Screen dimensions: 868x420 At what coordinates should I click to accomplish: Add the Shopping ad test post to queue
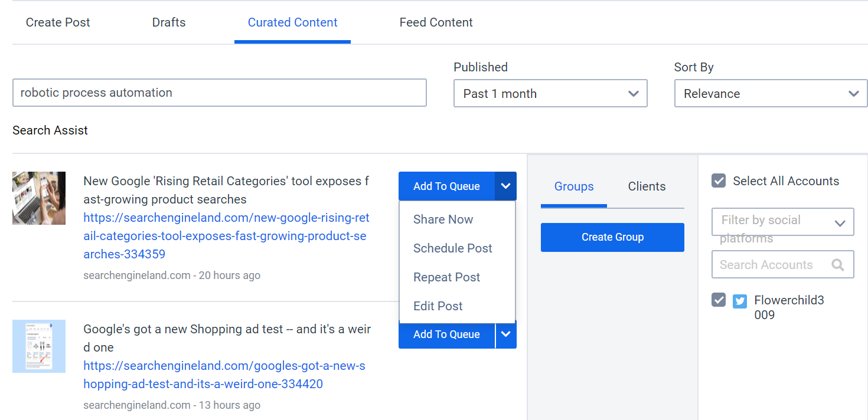click(x=446, y=334)
